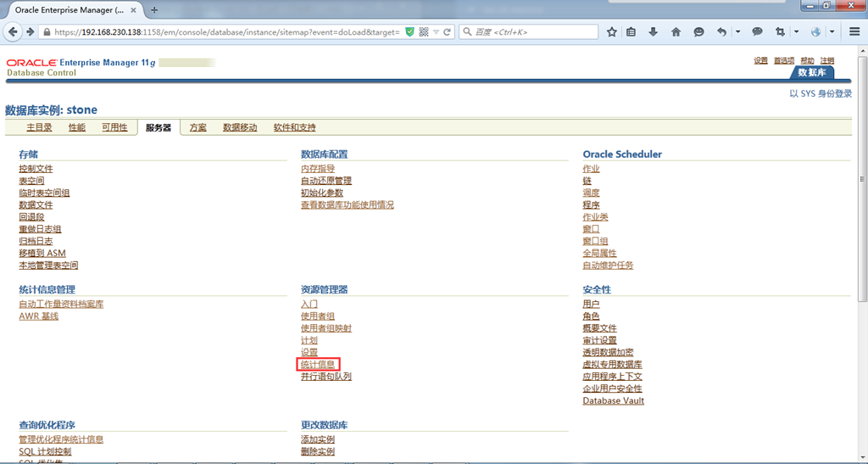The width and height of the screenshot is (868, 464).
Task: Open the downloads arrow icon
Action: point(654,32)
